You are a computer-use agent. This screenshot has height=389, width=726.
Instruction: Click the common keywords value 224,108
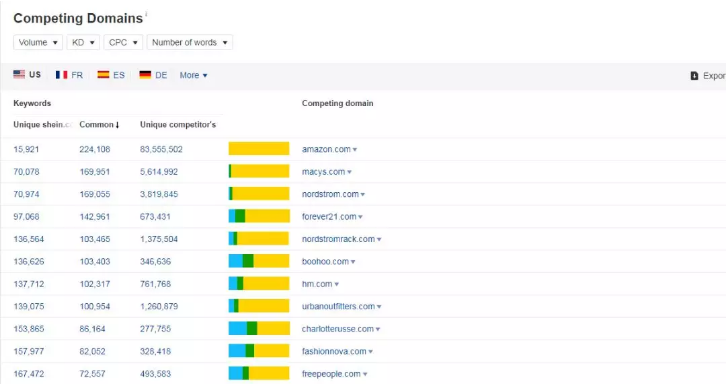tap(94, 149)
